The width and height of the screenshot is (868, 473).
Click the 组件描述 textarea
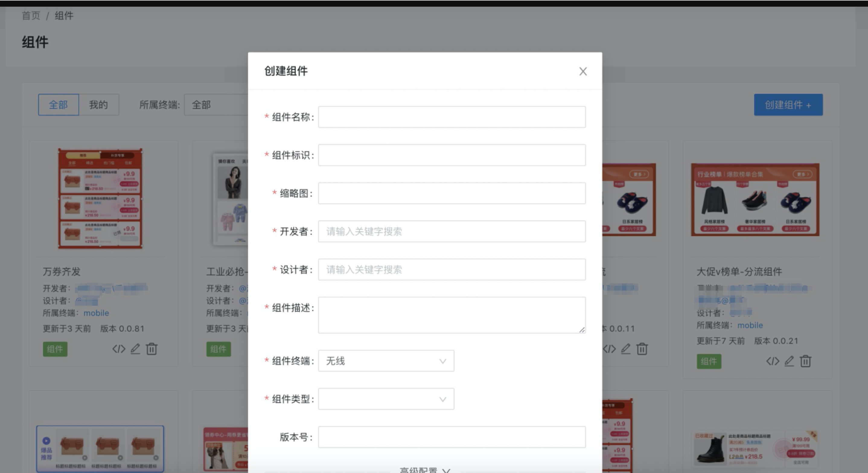(x=452, y=315)
